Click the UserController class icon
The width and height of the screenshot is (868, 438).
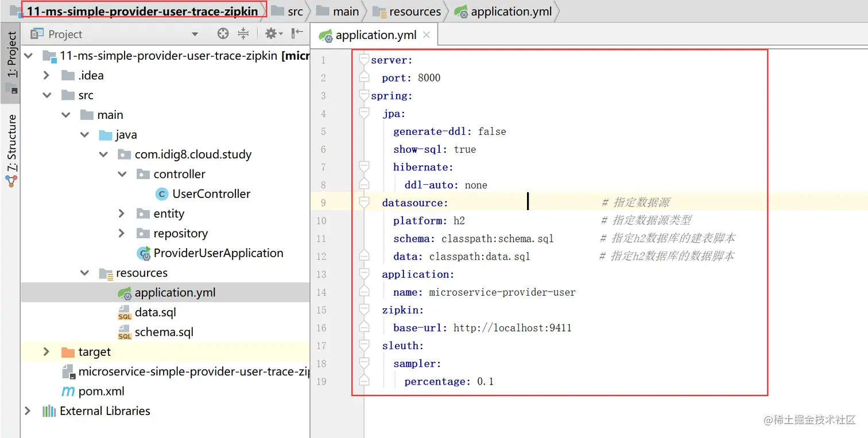point(162,195)
